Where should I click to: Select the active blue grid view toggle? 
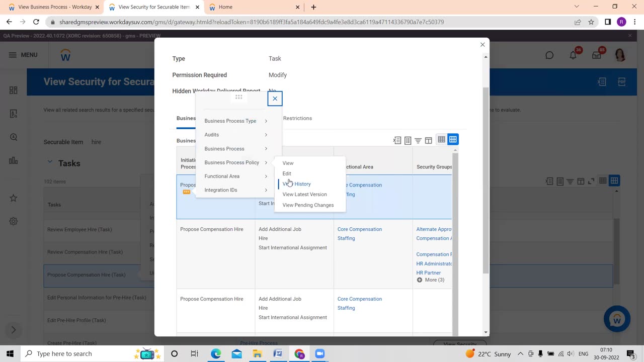coord(453,140)
